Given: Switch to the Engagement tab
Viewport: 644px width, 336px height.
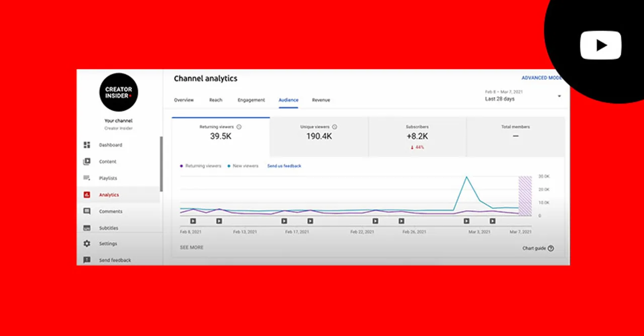Looking at the screenshot, I should pyautogui.click(x=251, y=100).
